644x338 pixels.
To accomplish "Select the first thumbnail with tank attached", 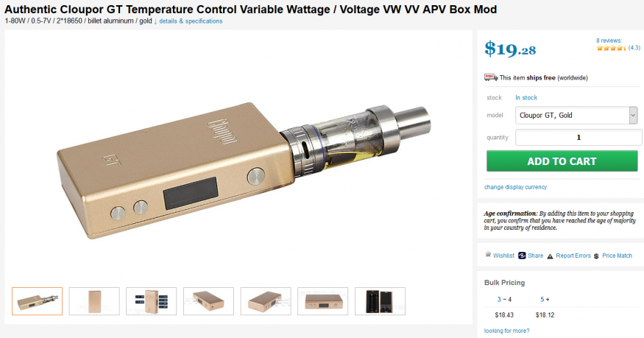I will click(37, 301).
